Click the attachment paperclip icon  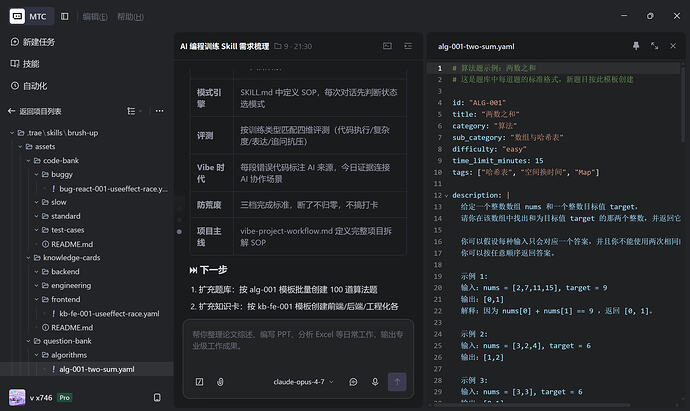click(220, 382)
